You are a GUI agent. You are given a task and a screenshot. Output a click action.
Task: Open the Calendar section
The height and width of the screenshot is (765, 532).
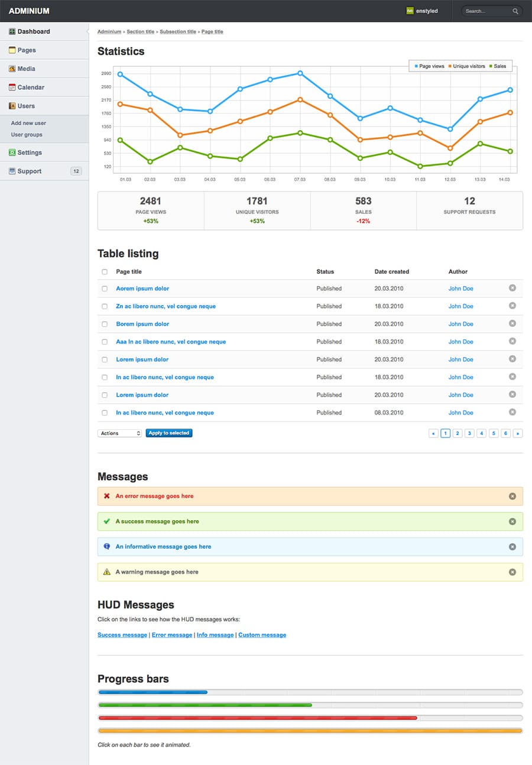click(12, 87)
